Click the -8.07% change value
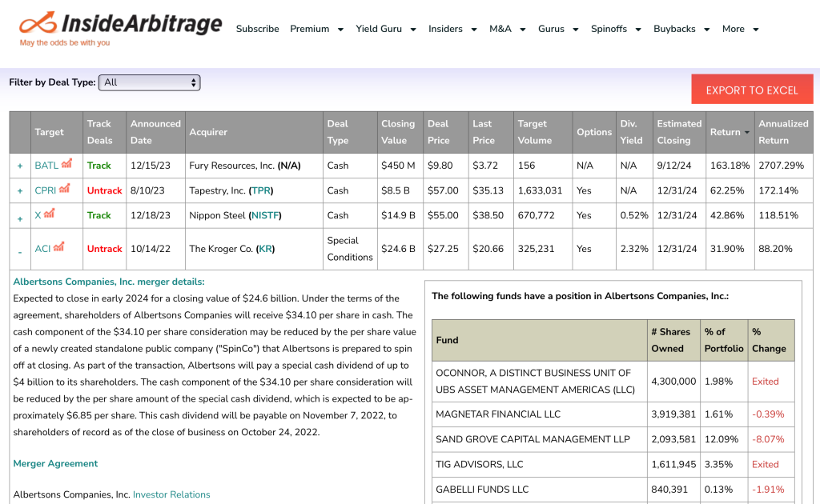This screenshot has width=820, height=504. [x=768, y=439]
